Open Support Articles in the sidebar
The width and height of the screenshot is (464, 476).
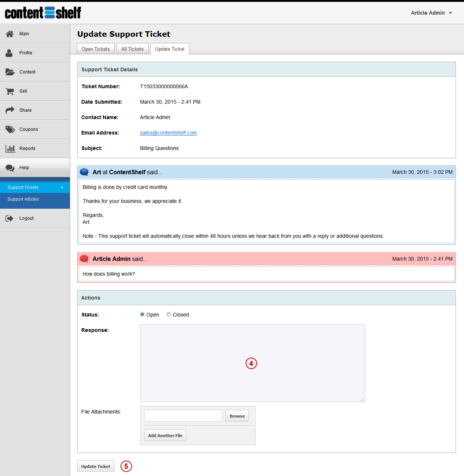35,199
